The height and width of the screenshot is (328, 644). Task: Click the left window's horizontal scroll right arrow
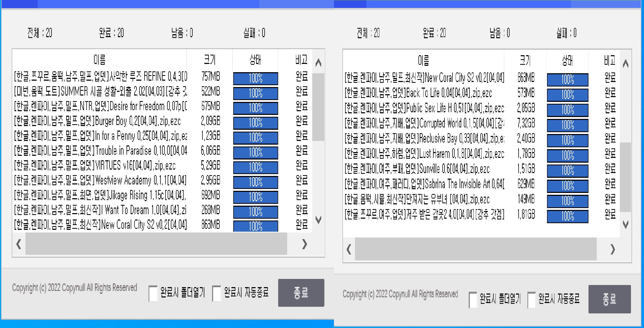pos(305,244)
